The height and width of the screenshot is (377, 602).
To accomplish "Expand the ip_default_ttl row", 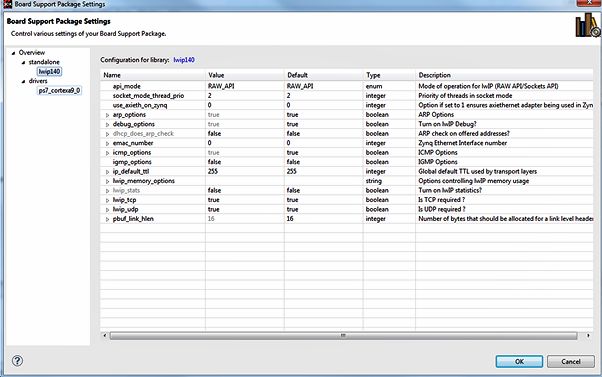I will point(108,172).
